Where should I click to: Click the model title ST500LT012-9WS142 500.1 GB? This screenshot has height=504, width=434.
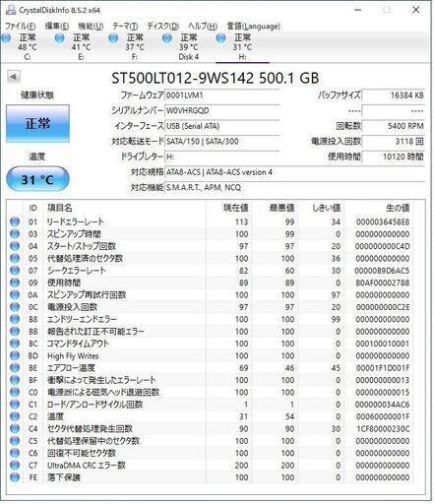point(215,78)
